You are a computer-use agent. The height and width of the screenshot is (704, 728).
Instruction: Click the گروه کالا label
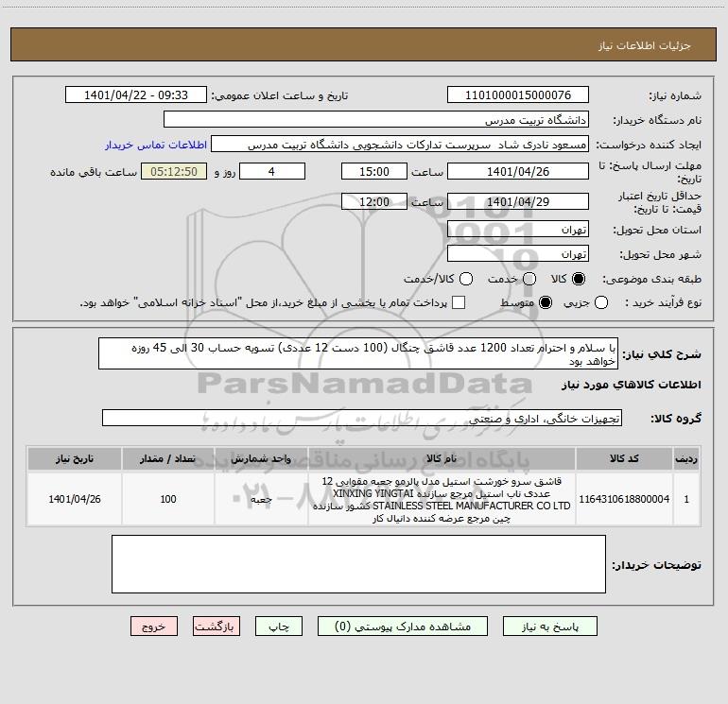(676, 418)
